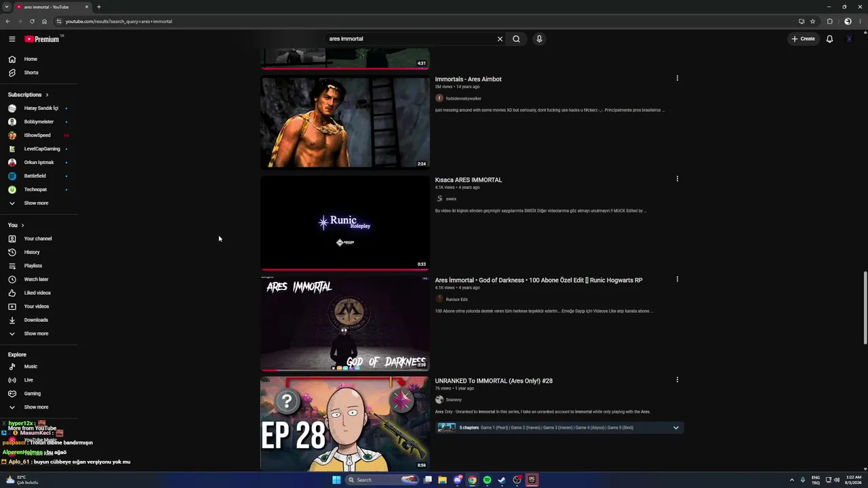Open the God of Darkness video thumbnail
This screenshot has width=868, height=488.
[345, 323]
